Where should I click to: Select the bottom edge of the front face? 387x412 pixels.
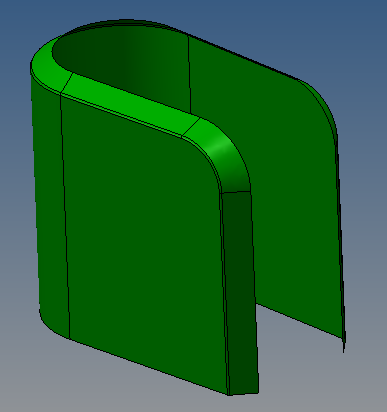point(149,367)
